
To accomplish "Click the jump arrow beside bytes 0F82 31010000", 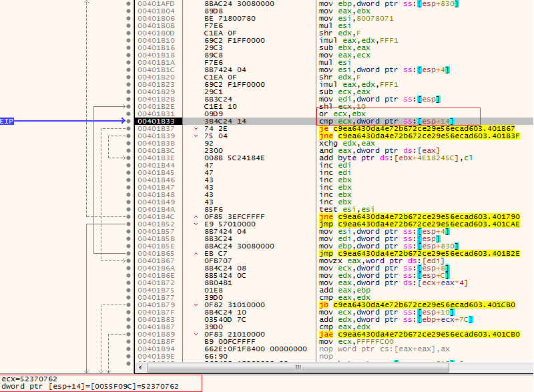I will tap(196, 305).
